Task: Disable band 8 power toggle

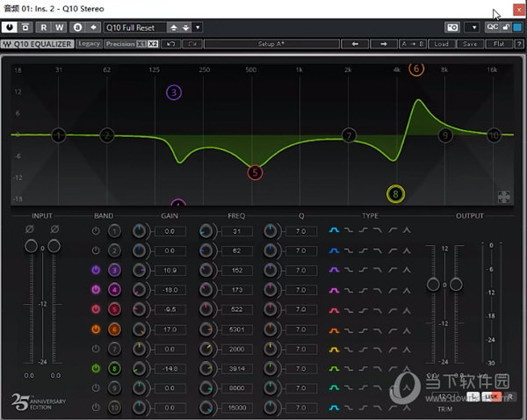Action: 96,368
